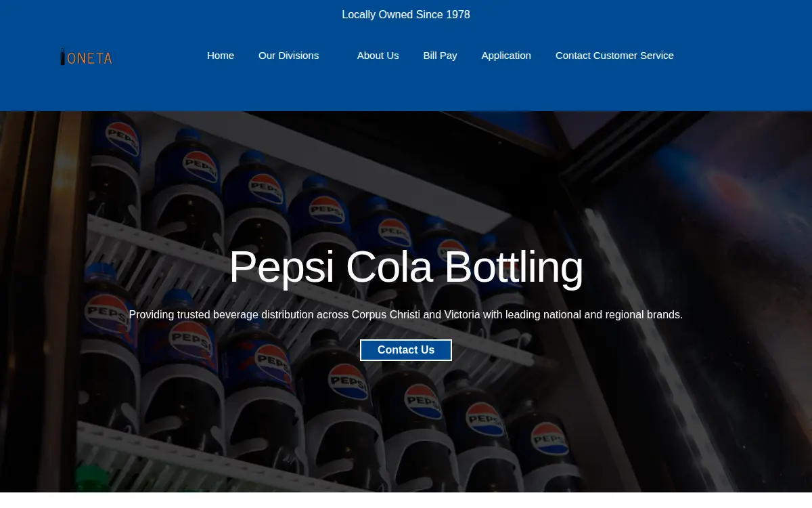
Task: Open the Application page link
Action: 506,56
